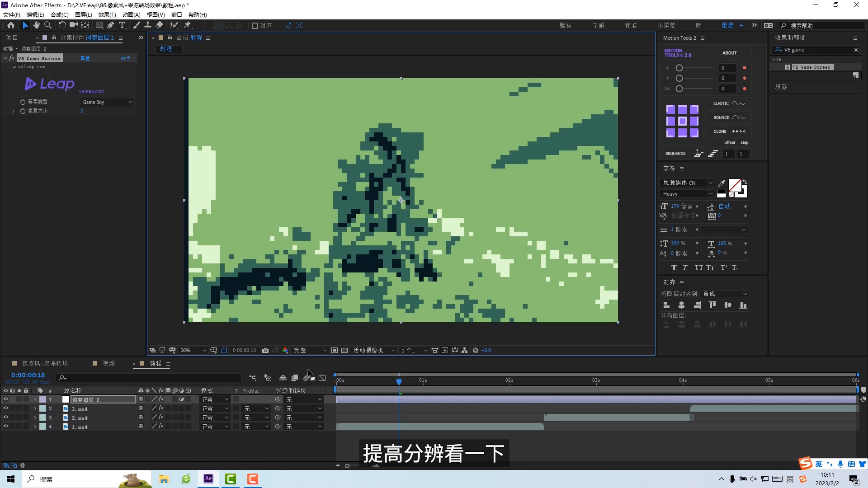The width and height of the screenshot is (868, 488).
Task: Enable frame blending icon in timeline
Action: [295, 378]
